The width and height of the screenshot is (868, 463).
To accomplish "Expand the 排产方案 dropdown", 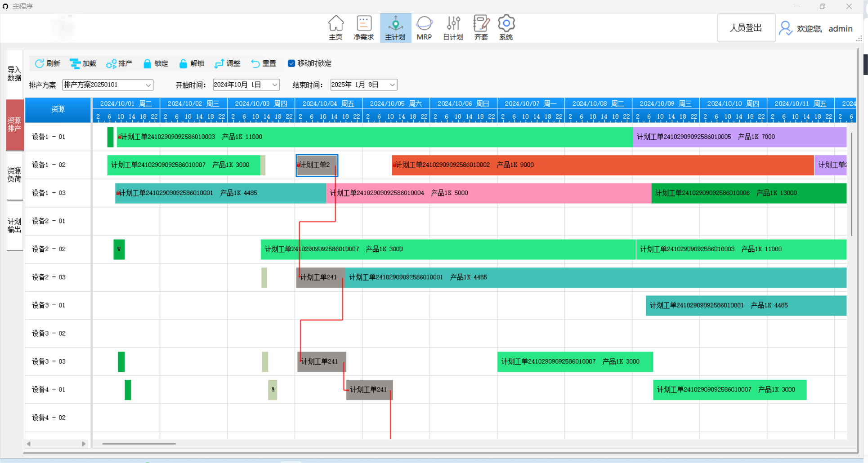I will (148, 85).
